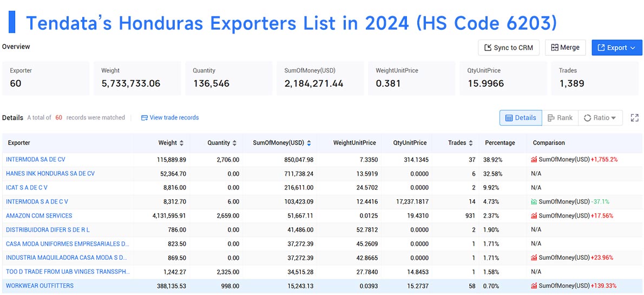The image size is (644, 295).
Task: Open exporter ICAT S A DE C V
Action: click(27, 187)
